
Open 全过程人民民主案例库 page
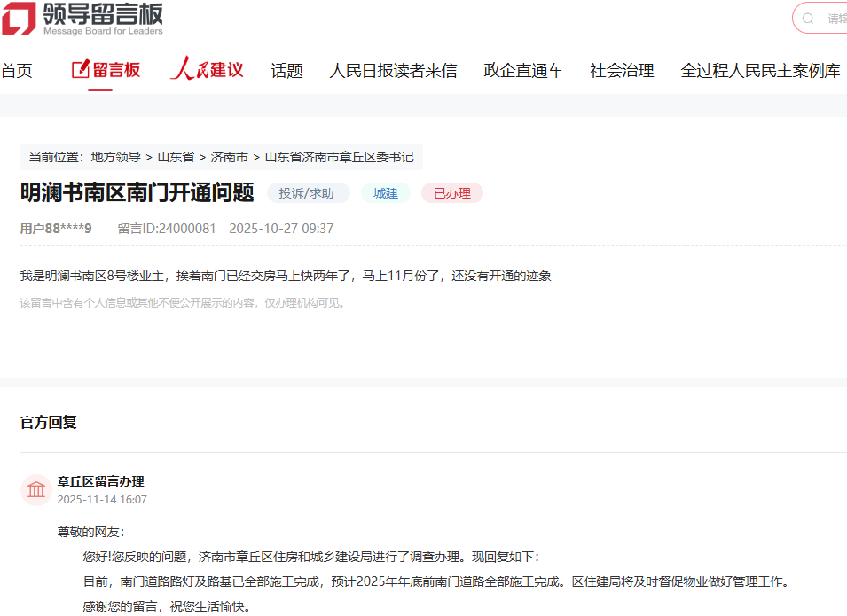(760, 71)
